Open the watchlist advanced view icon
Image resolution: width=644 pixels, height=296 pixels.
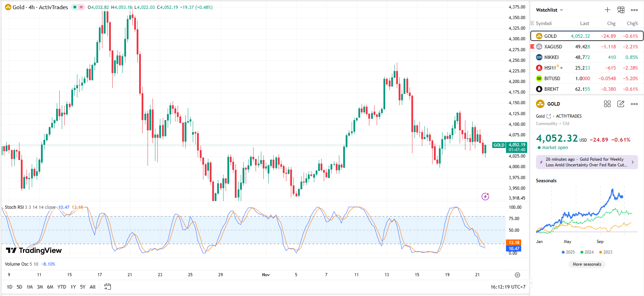(x=621, y=10)
